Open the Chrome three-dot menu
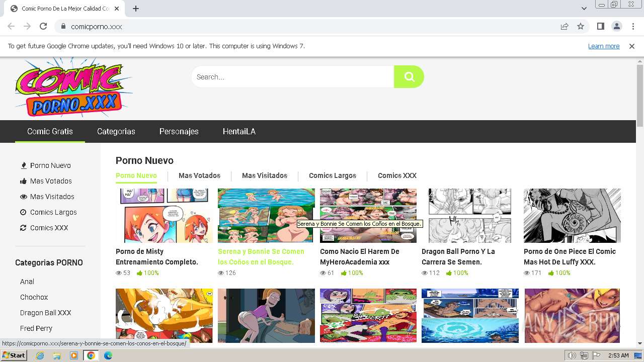The width and height of the screenshot is (644, 362). pyautogui.click(x=633, y=27)
